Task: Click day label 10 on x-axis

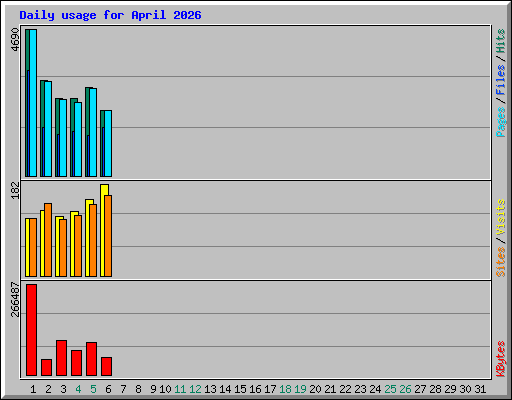Action: (165, 389)
